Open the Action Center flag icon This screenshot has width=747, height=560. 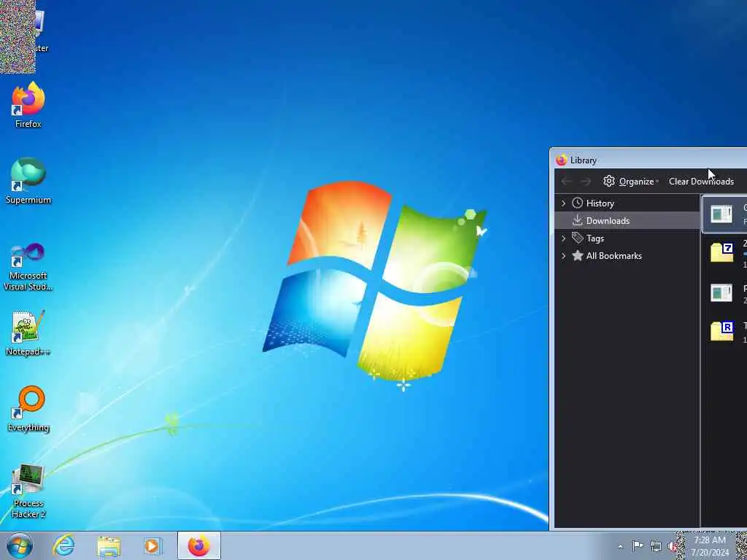pyautogui.click(x=638, y=546)
